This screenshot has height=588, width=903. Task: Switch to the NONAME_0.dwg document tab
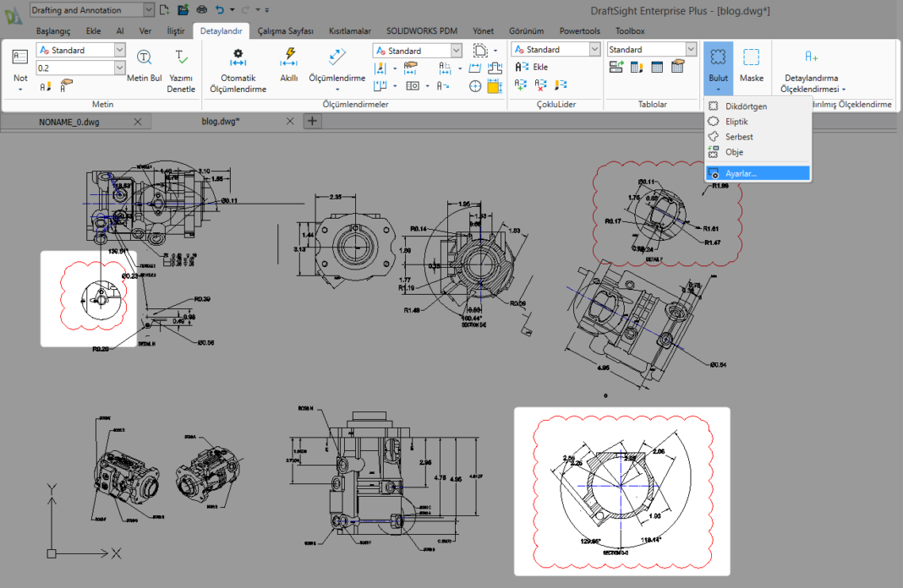(71, 122)
